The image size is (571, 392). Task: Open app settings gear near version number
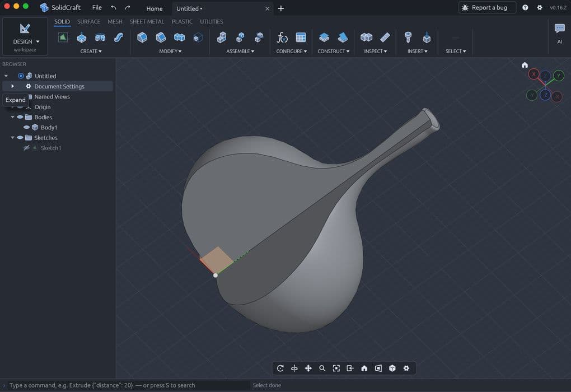point(540,8)
